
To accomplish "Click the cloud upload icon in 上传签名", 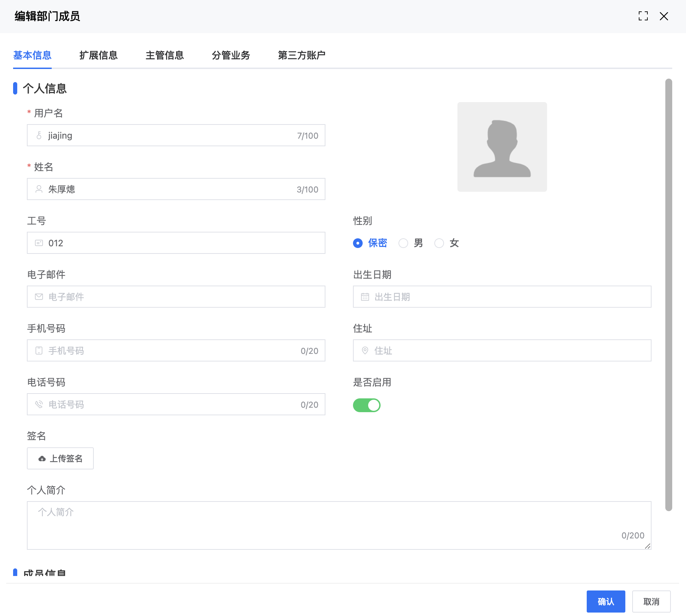I will [42, 459].
